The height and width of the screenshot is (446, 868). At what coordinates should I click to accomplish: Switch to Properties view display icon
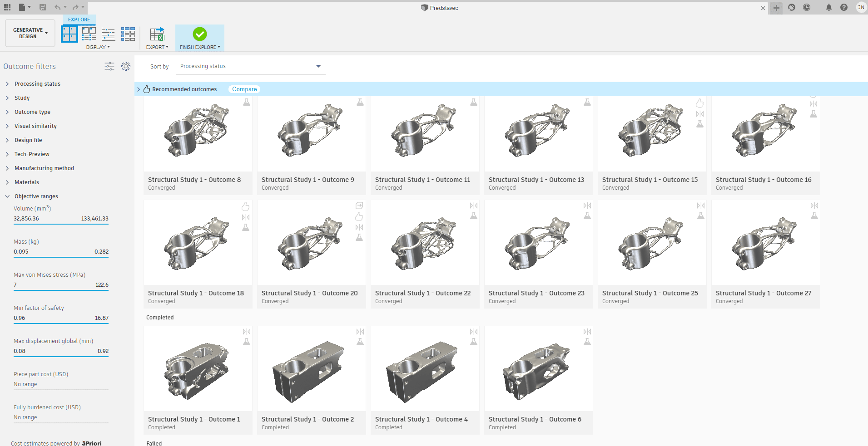[x=89, y=34]
